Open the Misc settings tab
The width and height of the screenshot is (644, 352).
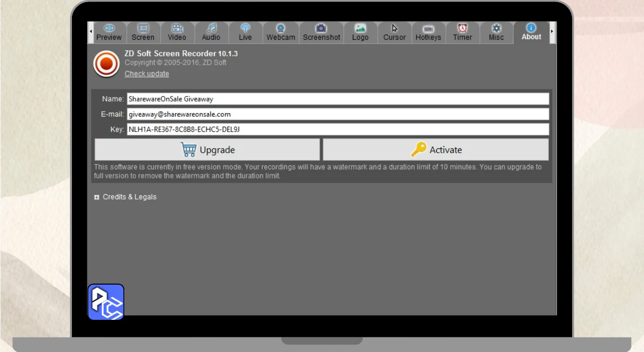(x=497, y=32)
